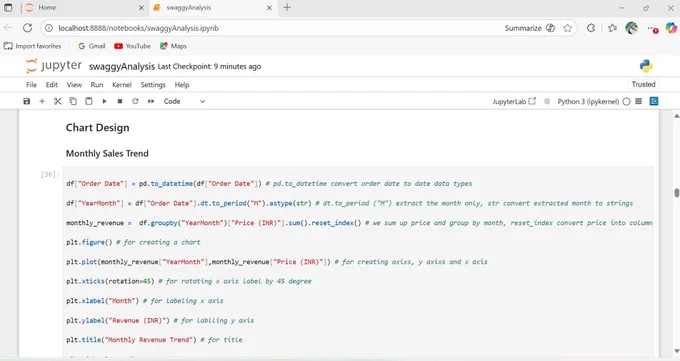Click the notebook vertical scrollbar thumb
The height and width of the screenshot is (361, 680).
coord(676,193)
